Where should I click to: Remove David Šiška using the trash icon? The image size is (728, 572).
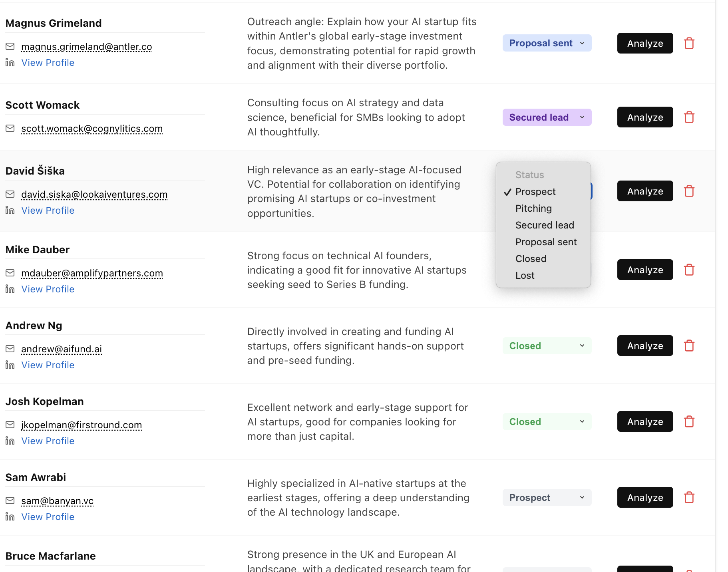point(689,191)
